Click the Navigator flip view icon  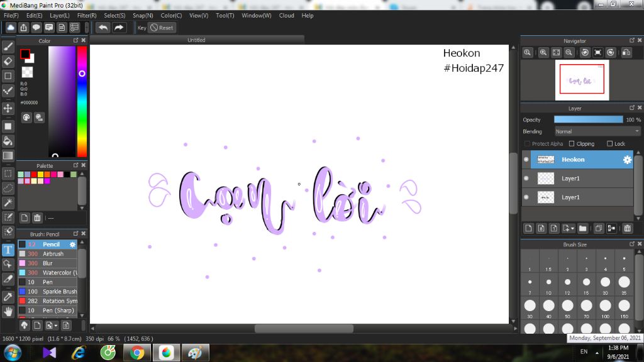click(x=626, y=53)
